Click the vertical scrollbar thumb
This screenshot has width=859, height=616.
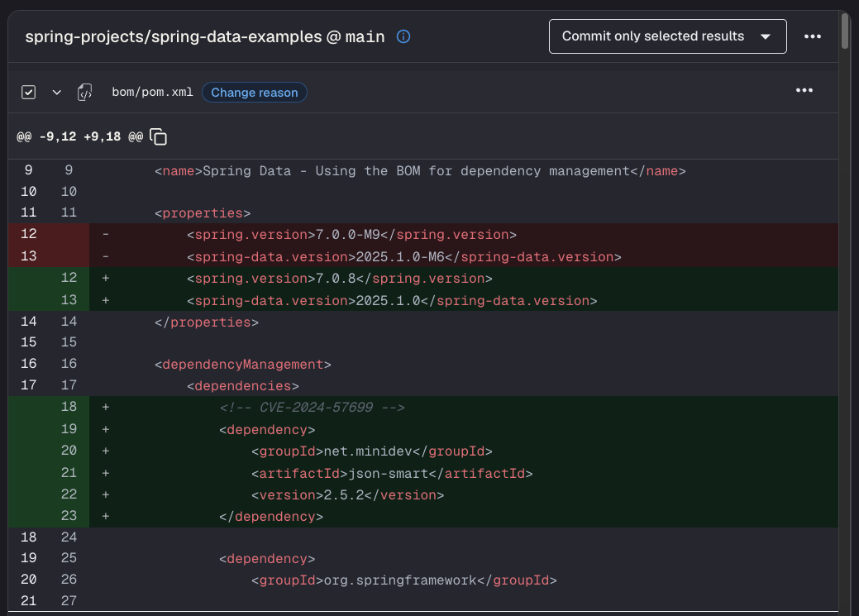click(845, 30)
